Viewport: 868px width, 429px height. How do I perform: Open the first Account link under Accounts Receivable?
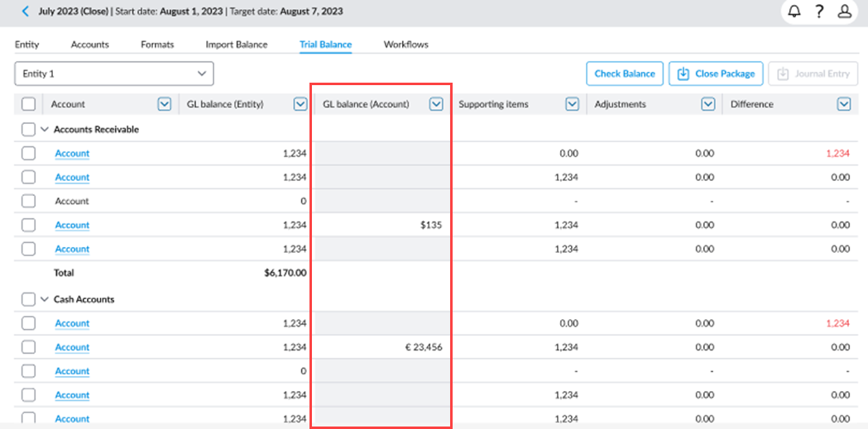72,154
